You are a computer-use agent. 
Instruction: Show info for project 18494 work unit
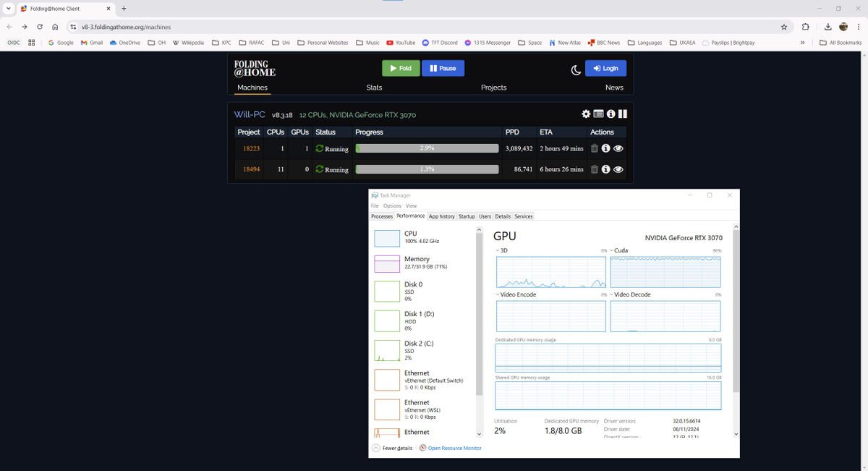[606, 169]
